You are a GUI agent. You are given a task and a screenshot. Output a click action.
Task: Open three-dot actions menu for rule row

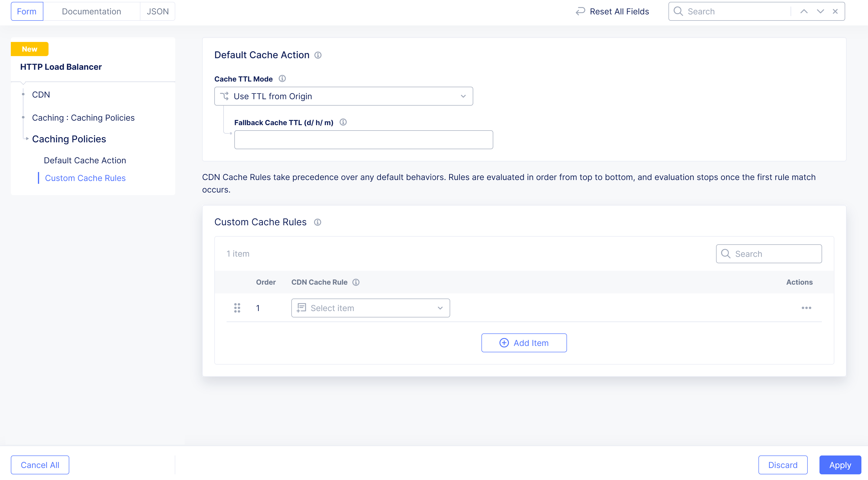[x=806, y=308]
